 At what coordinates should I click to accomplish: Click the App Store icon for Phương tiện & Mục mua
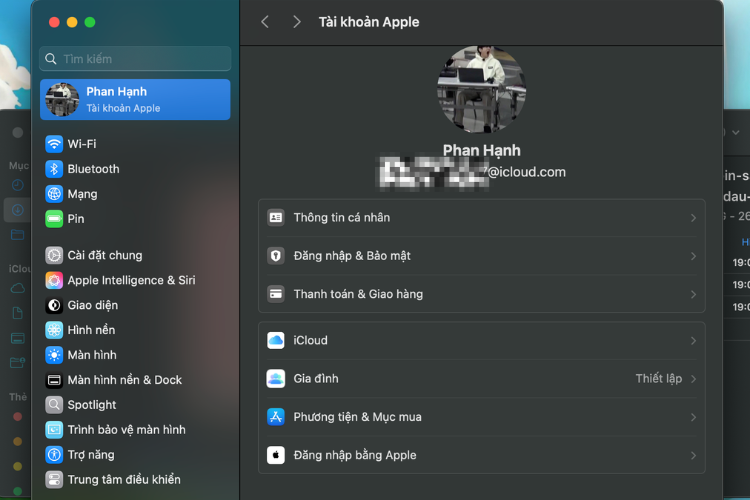[276, 417]
